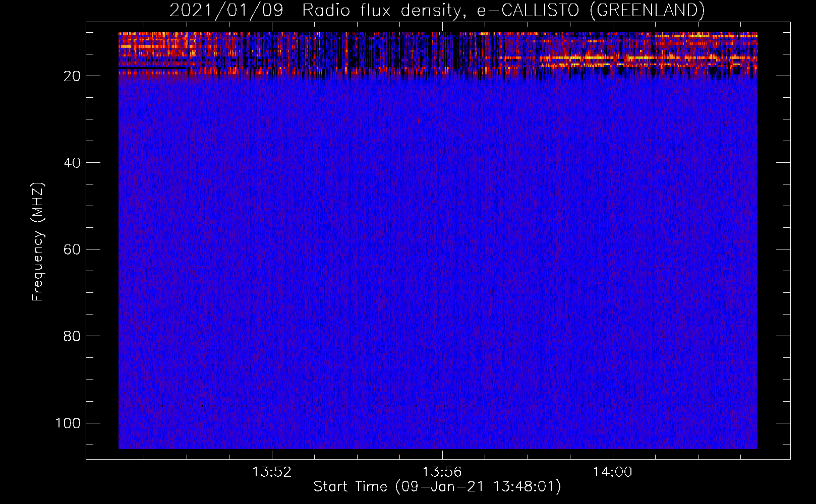Click the 14:00 time tick label
816x504 pixels.
click(x=612, y=472)
